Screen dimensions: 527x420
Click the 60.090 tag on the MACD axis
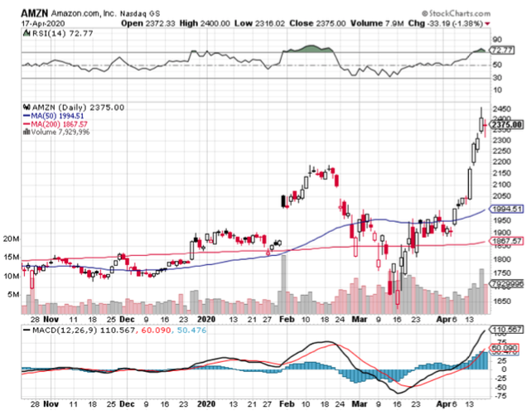(x=505, y=348)
